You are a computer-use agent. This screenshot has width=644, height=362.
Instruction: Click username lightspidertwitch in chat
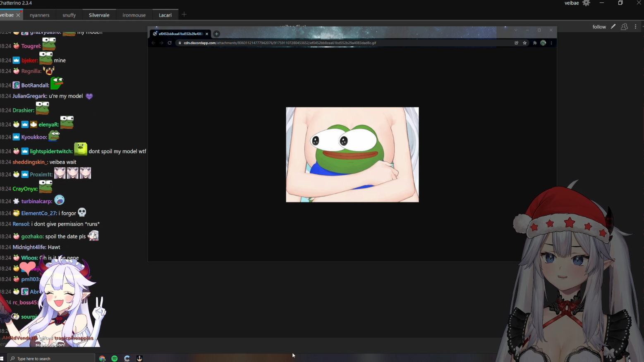[x=51, y=151]
